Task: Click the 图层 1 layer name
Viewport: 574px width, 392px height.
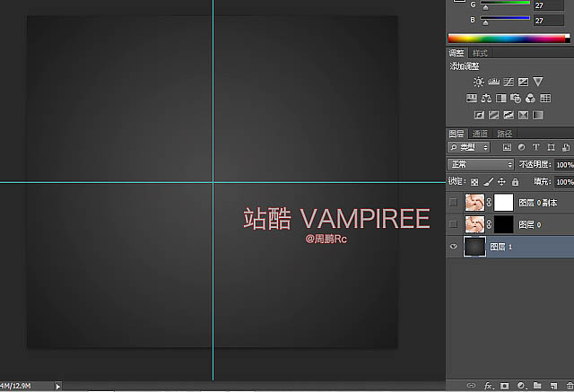Action: click(500, 247)
